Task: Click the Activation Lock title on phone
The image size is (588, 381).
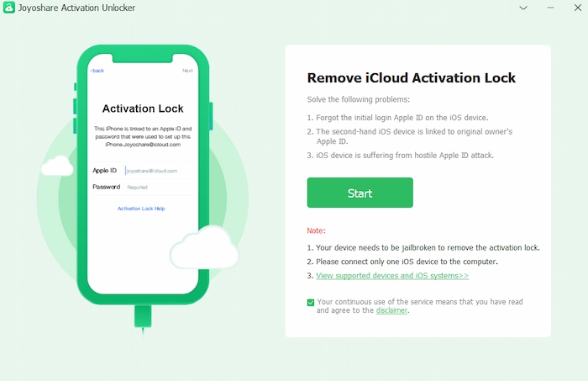Action: 143,108
